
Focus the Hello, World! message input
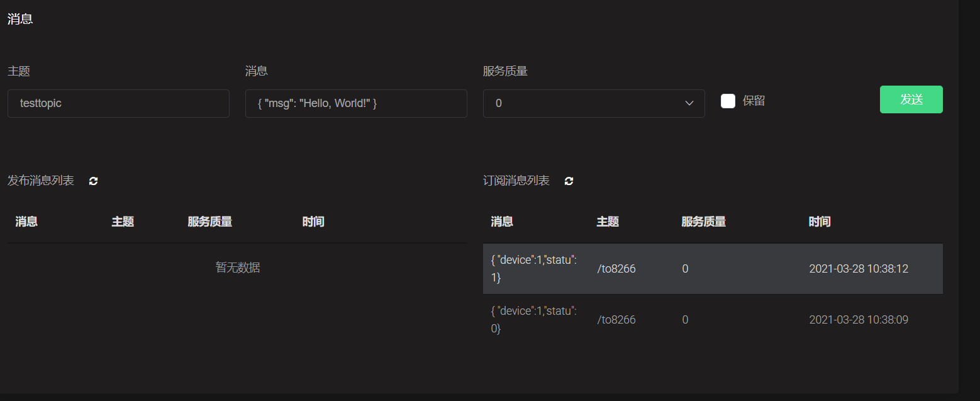pyautogui.click(x=356, y=103)
